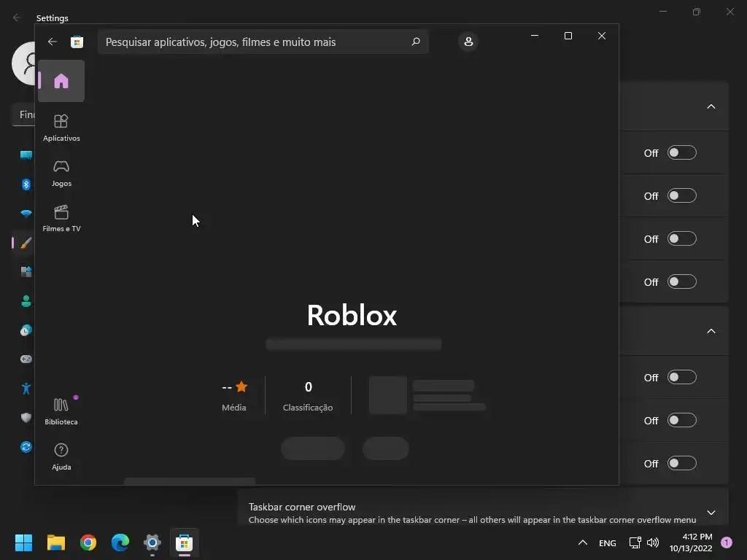Expand Taskbar corner overflow section
747x560 pixels.
(711, 513)
